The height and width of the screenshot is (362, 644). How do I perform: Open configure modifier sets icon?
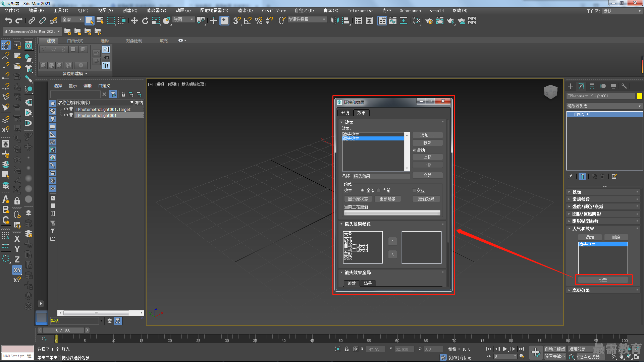[614, 176]
